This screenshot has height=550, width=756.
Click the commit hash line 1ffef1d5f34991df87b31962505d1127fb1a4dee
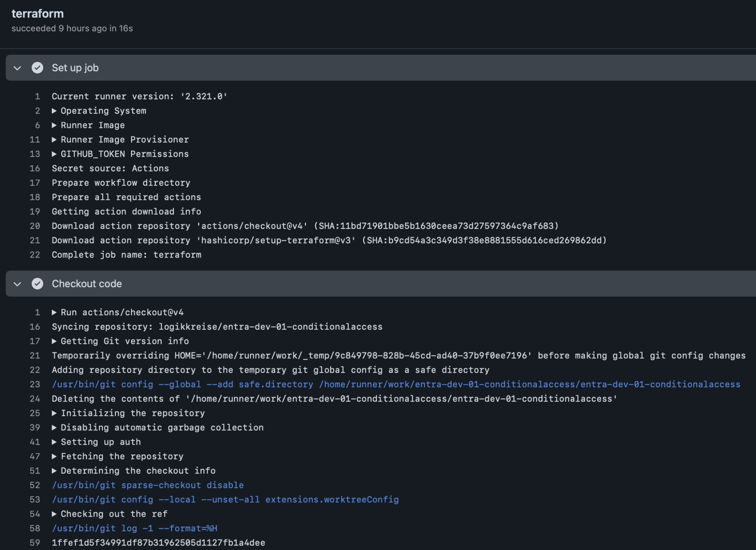(158, 543)
